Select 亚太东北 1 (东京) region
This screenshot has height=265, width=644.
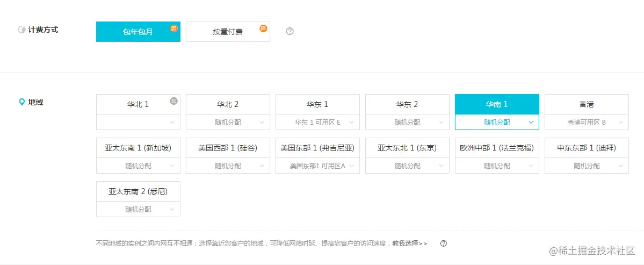click(407, 148)
